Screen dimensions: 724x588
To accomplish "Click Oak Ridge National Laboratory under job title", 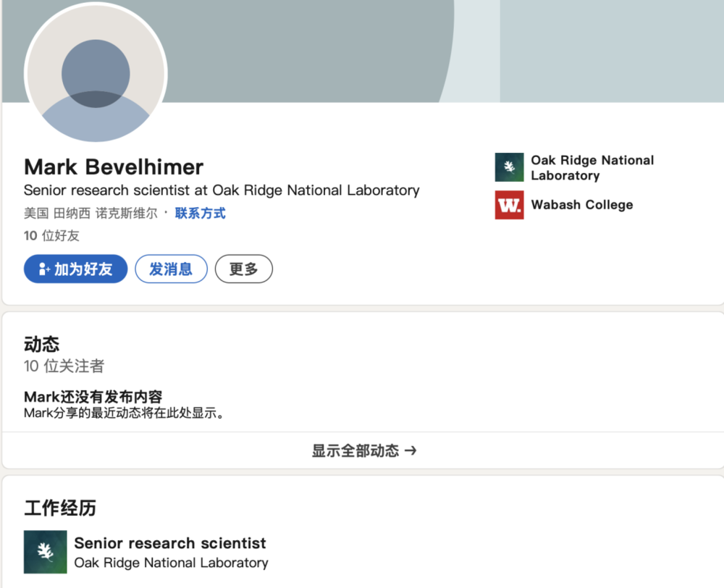I will coord(171,563).
